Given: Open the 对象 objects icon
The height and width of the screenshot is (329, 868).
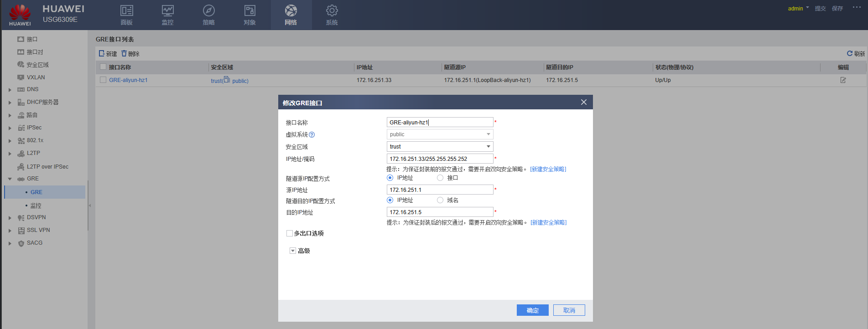Looking at the screenshot, I should [x=249, y=11].
